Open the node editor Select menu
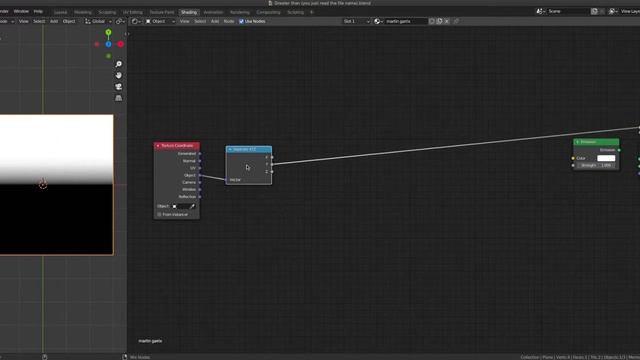The image size is (640, 360). click(200, 21)
